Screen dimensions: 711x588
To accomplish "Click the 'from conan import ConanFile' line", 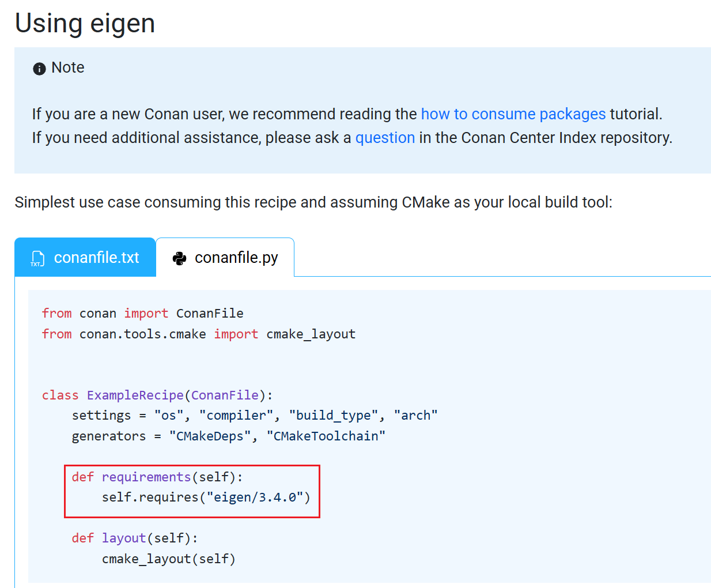I will [x=142, y=314].
